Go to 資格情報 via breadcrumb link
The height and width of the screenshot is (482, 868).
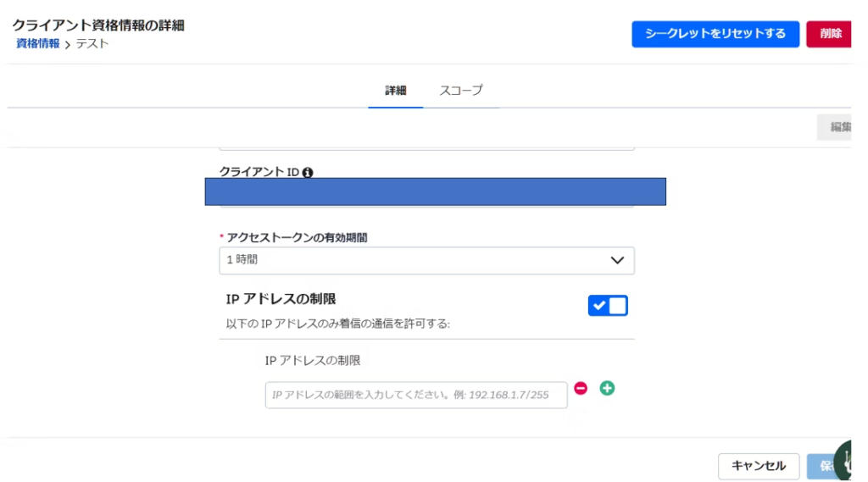coord(37,44)
